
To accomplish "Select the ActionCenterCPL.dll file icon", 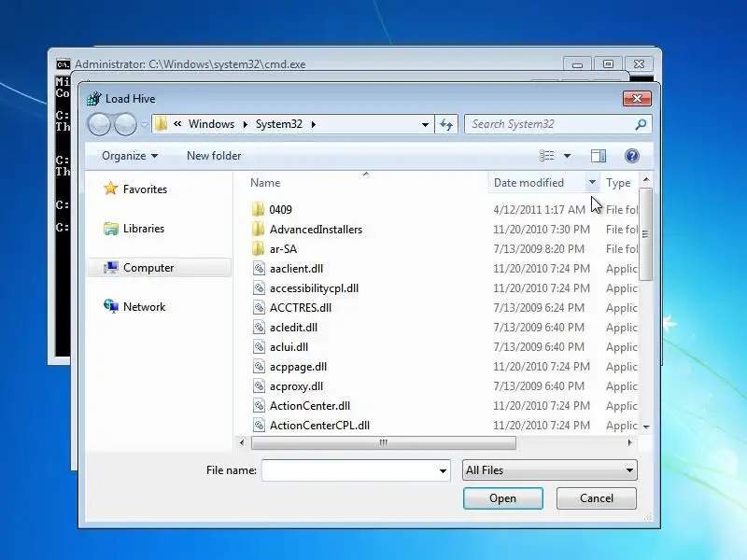I will coord(259,426).
